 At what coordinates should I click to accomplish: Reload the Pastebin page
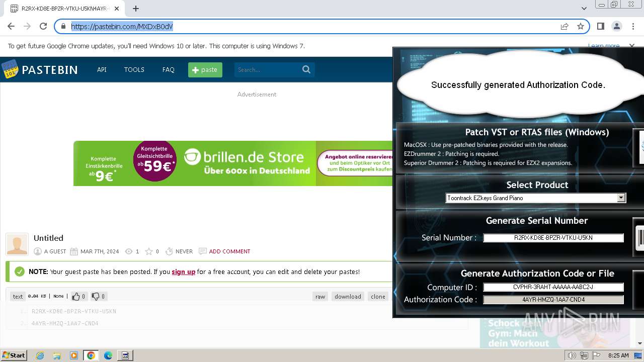click(x=43, y=26)
